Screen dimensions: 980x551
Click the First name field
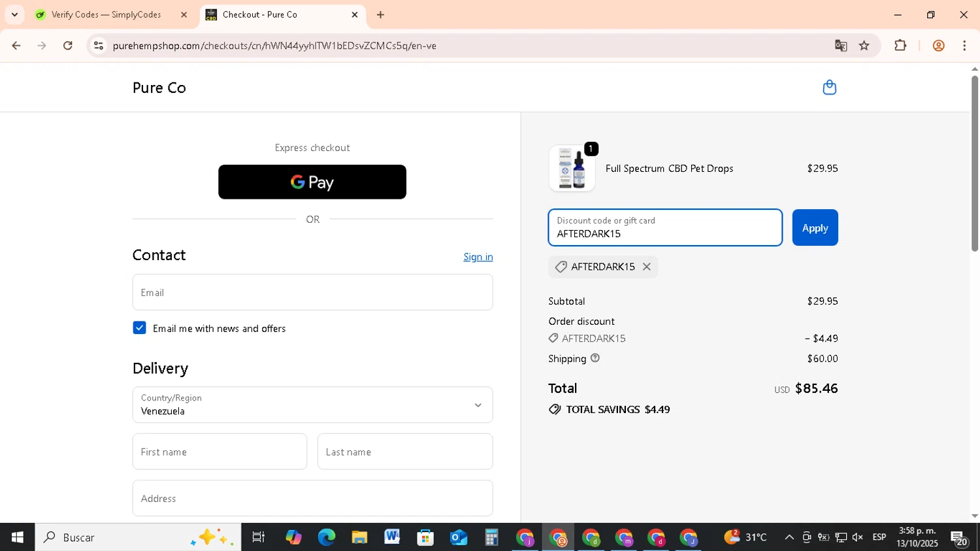tap(220, 452)
